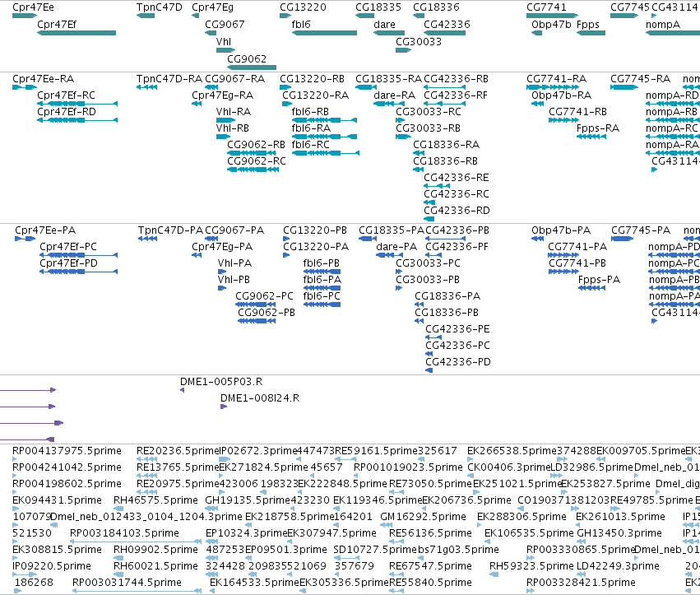Click the RH46575.5prime EST label
Image resolution: width=700 pixels, height=595 pixels.
pos(155,500)
